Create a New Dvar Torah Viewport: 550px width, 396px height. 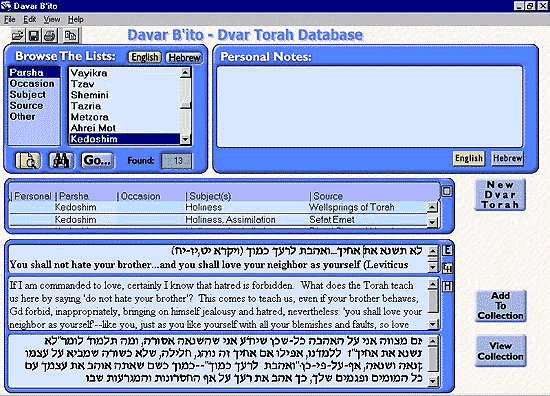[x=500, y=195]
